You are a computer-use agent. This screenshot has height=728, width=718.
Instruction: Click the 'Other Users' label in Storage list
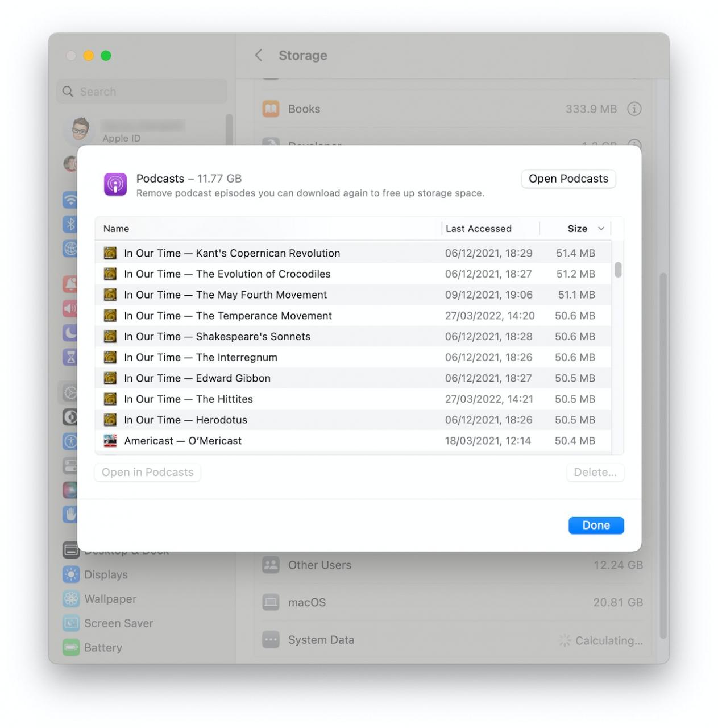319,565
